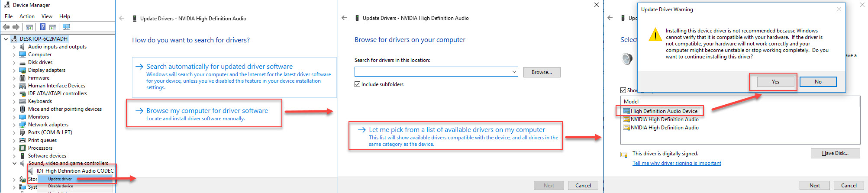Select first NVIDIA High Definition Audio model
The width and height of the screenshot is (868, 193).
point(665,119)
